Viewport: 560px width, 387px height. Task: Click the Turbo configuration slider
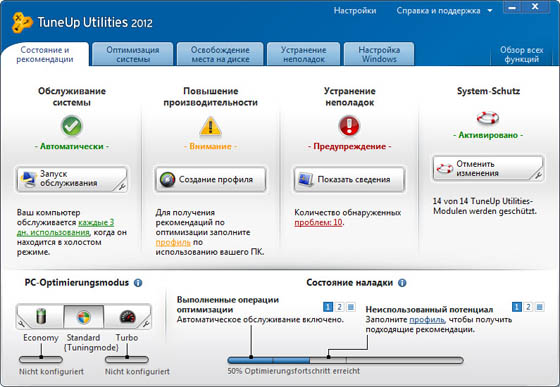click(x=127, y=359)
